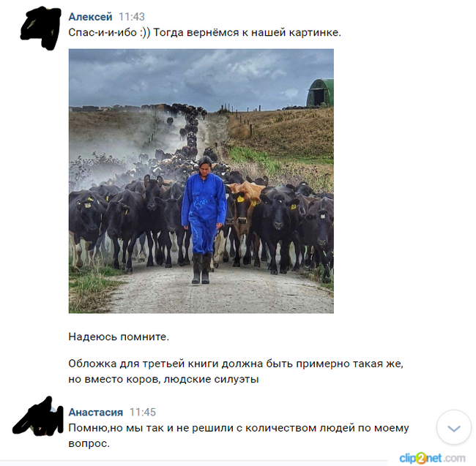Image resolution: width=476 pixels, height=466 pixels.
Task: Click the 11:43 message timestamp
Action: point(131,17)
